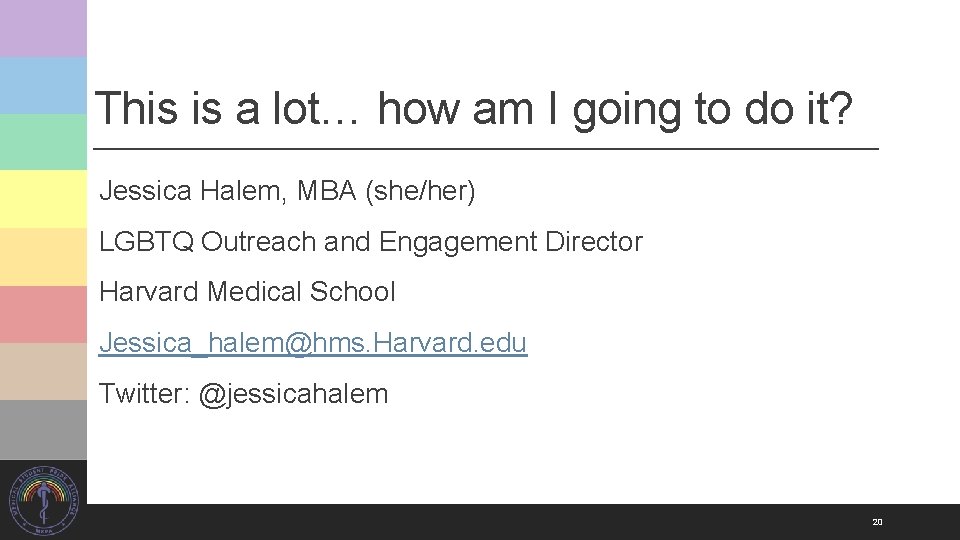The image size is (960, 540).
Task: Select the tan color block
Action: (43, 371)
